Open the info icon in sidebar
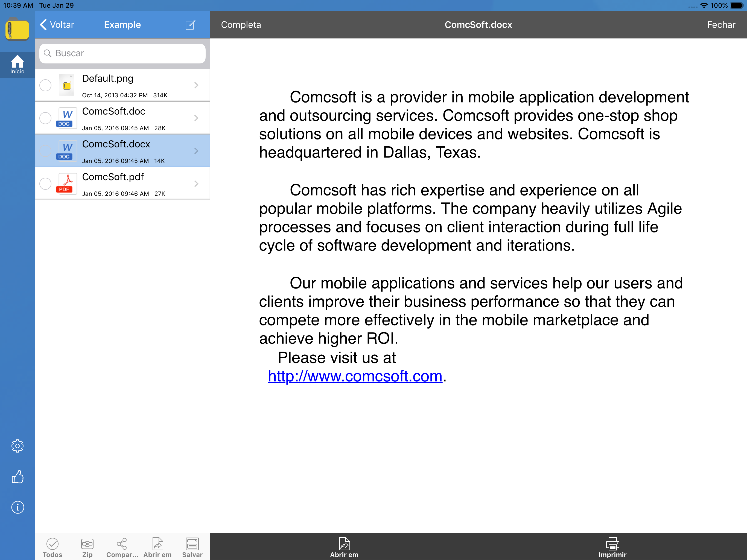The height and width of the screenshot is (560, 747). [x=17, y=507]
